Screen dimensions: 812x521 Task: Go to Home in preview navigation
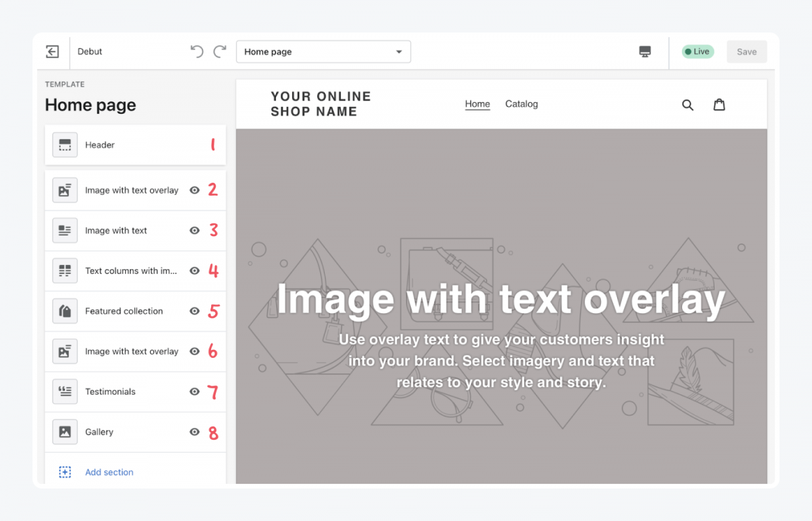click(478, 104)
